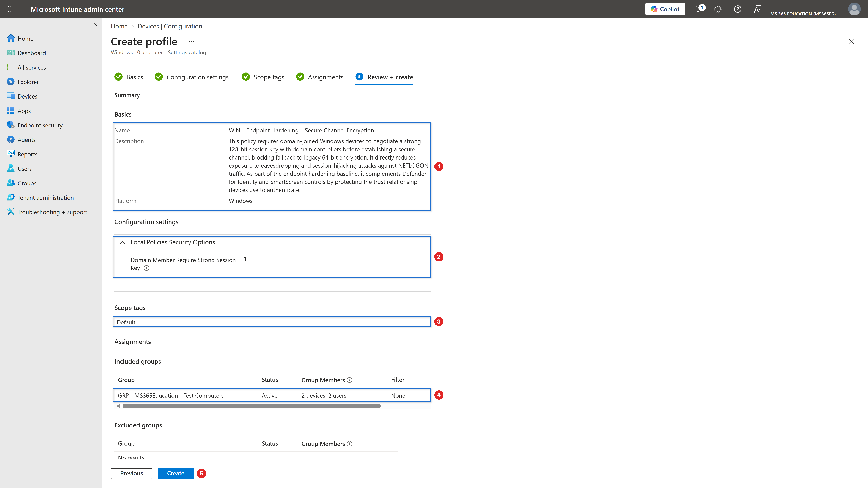Viewport: 868px width, 488px height.
Task: Open Tenant administration icon
Action: pos(11,197)
